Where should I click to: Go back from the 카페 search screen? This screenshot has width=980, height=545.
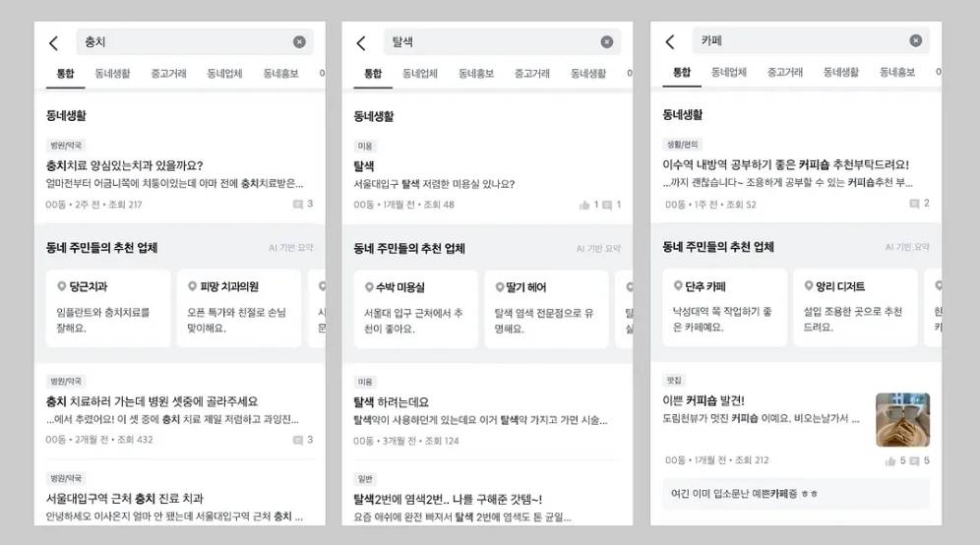[x=670, y=41]
